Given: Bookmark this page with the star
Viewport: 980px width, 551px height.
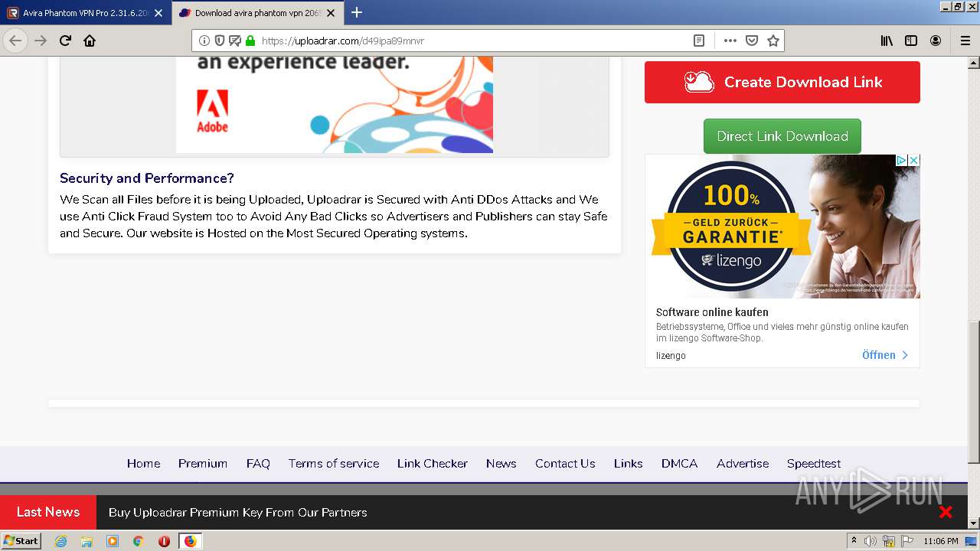Looking at the screenshot, I should 773,41.
